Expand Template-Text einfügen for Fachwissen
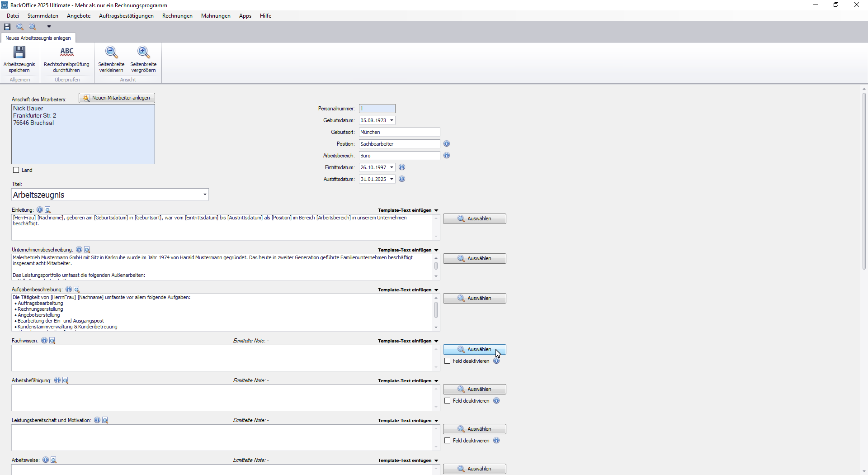This screenshot has height=475, width=868. tap(408, 341)
